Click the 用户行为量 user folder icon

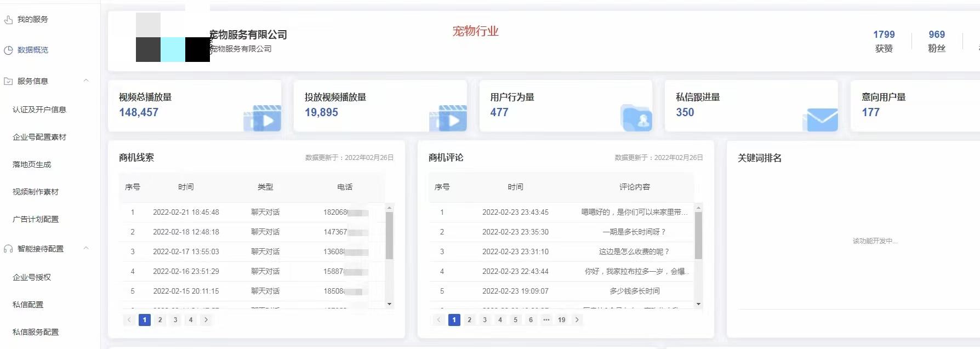636,118
